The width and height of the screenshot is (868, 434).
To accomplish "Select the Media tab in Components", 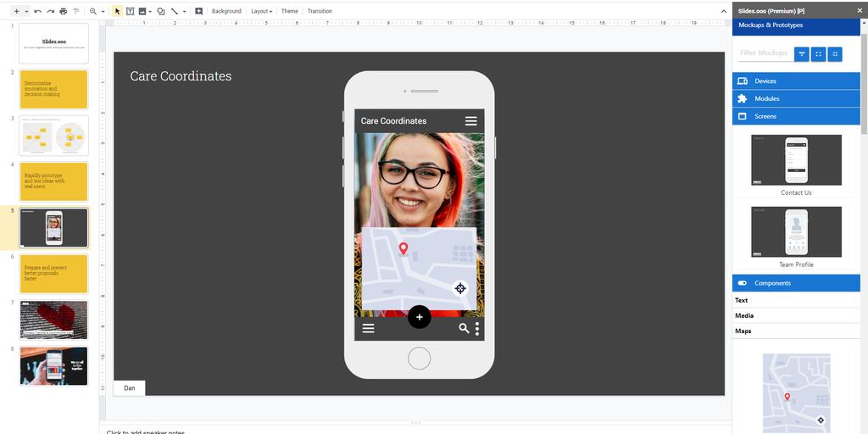I will pos(744,315).
